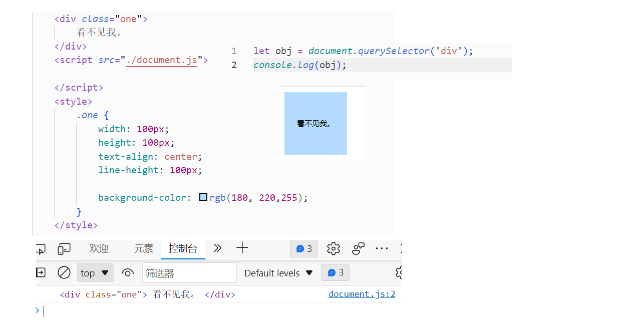Open the top context dropdown

[95, 272]
